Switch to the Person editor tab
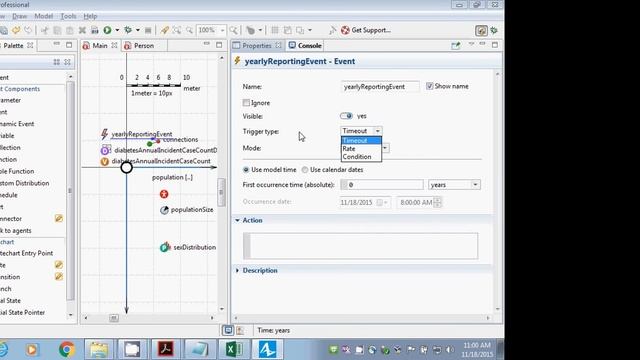 tap(144, 46)
